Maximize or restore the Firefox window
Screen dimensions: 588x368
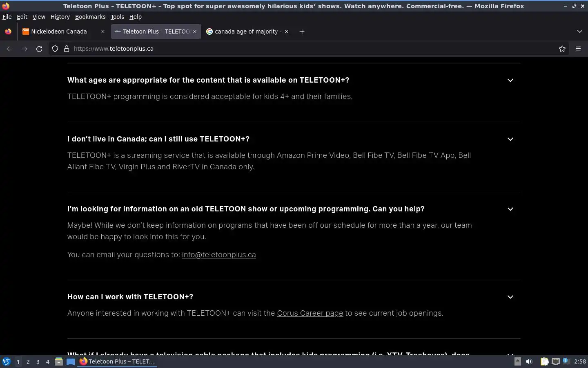tap(574, 6)
